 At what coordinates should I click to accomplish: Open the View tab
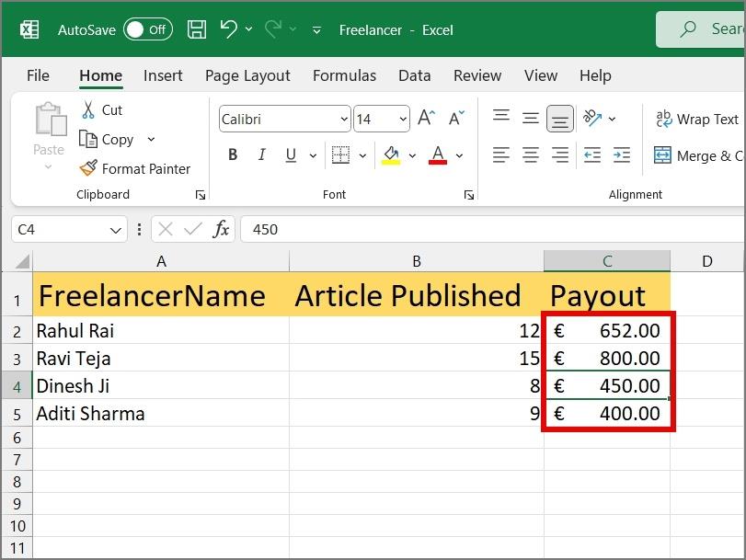pyautogui.click(x=541, y=75)
